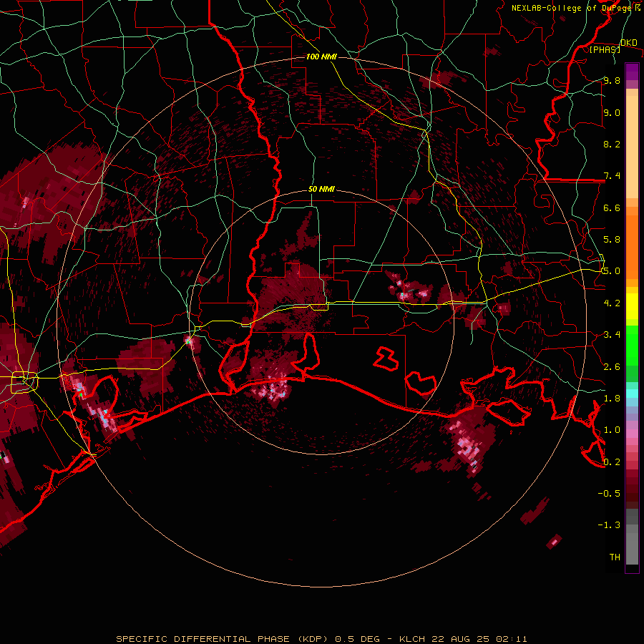Click the DKD product code label
Image resolution: width=644 pixels, height=644 pixels.
pos(628,43)
